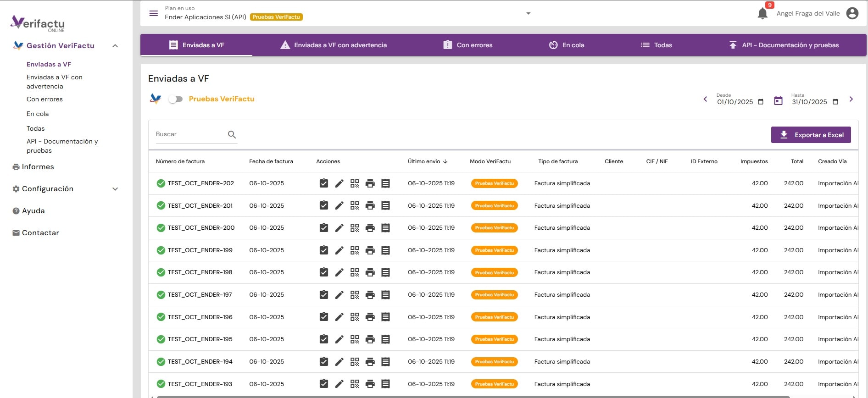The height and width of the screenshot is (398, 868).
Task: Switch to the Con errores tab
Action: 467,45
